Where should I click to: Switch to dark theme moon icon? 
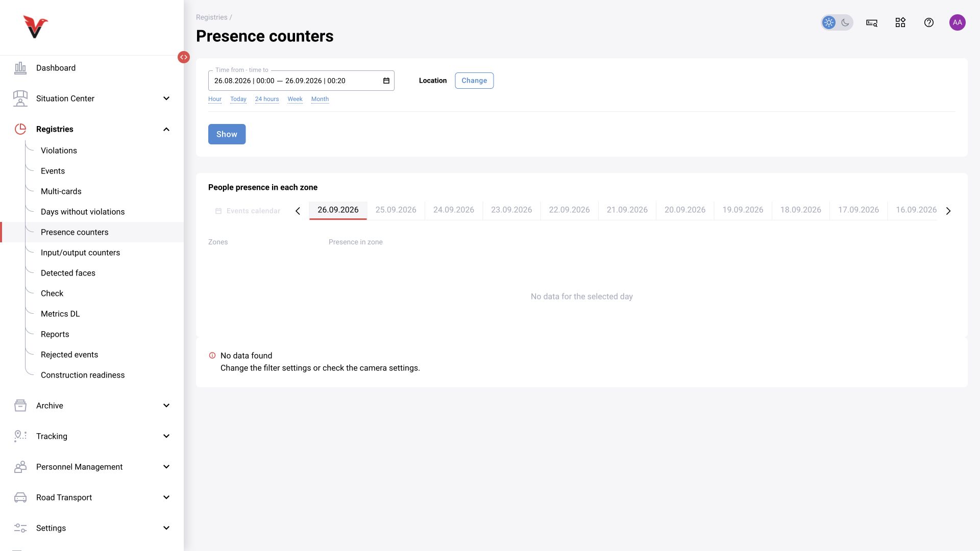pos(845,22)
